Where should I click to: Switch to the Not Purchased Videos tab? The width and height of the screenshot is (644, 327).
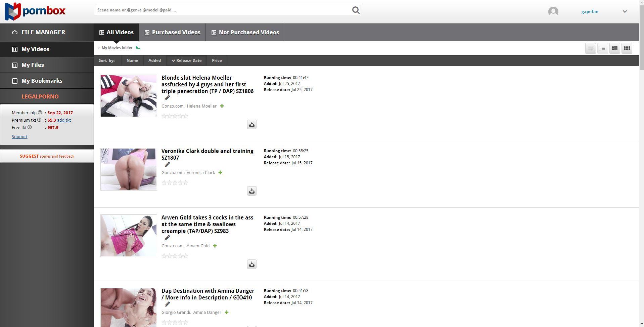[x=245, y=32]
